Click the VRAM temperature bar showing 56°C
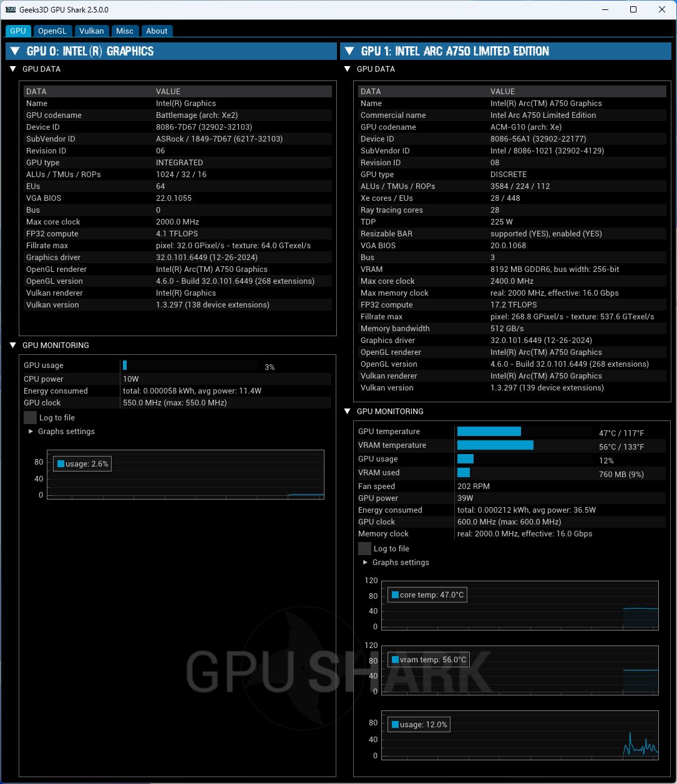 pos(525,445)
